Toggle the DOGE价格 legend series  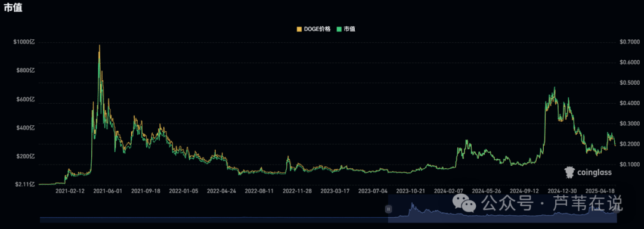[x=313, y=29]
